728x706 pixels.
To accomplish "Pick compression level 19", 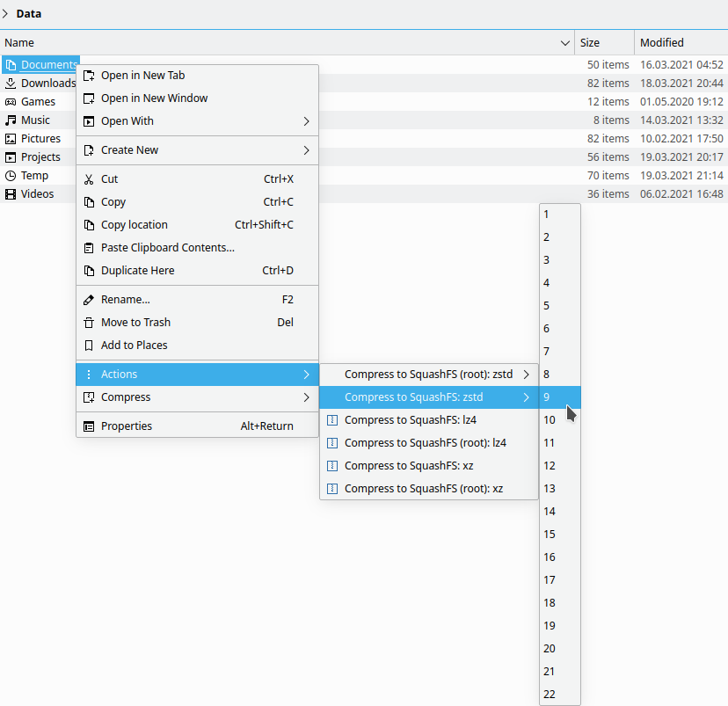I will (x=560, y=626).
